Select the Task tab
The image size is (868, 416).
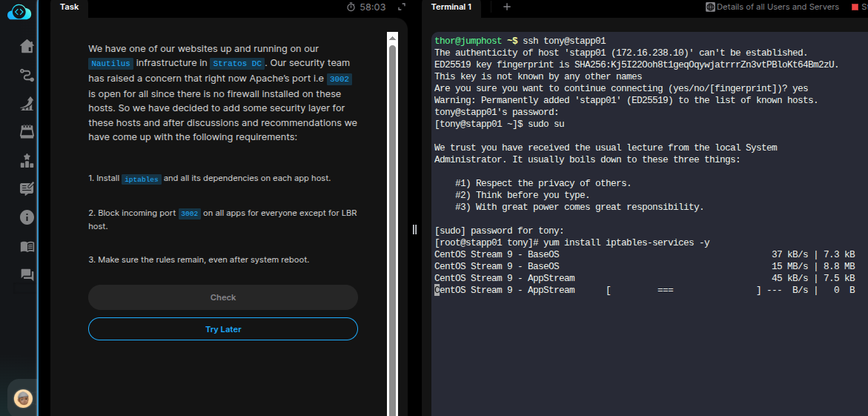69,7
